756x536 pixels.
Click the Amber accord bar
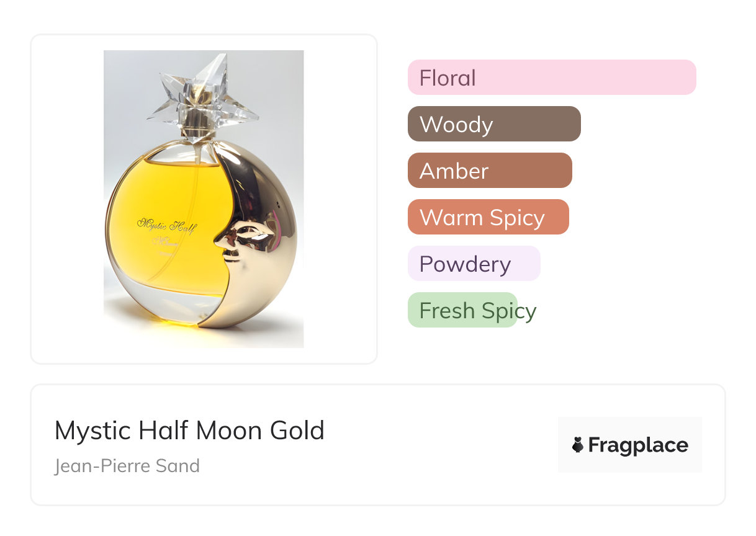click(x=489, y=171)
